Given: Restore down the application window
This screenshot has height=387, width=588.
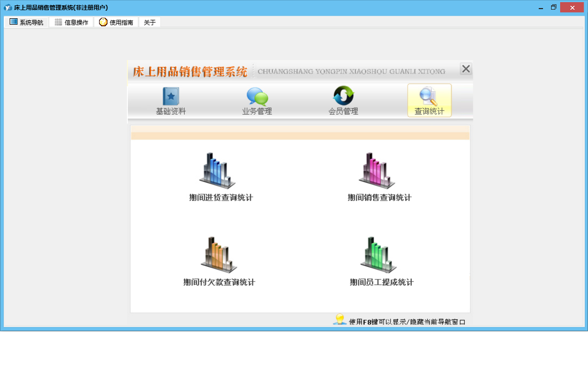Looking at the screenshot, I should [x=554, y=8].
